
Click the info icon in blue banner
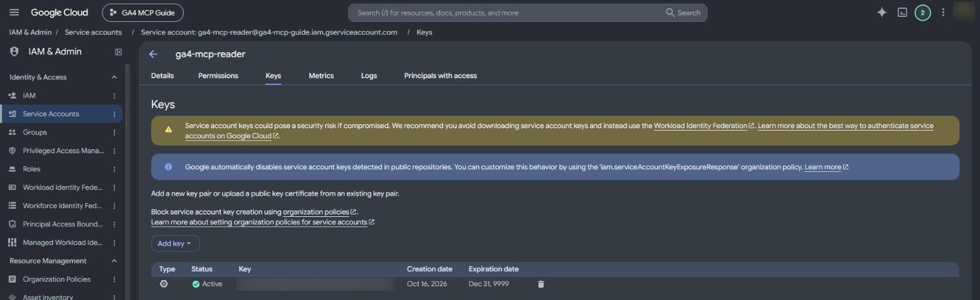[168, 167]
